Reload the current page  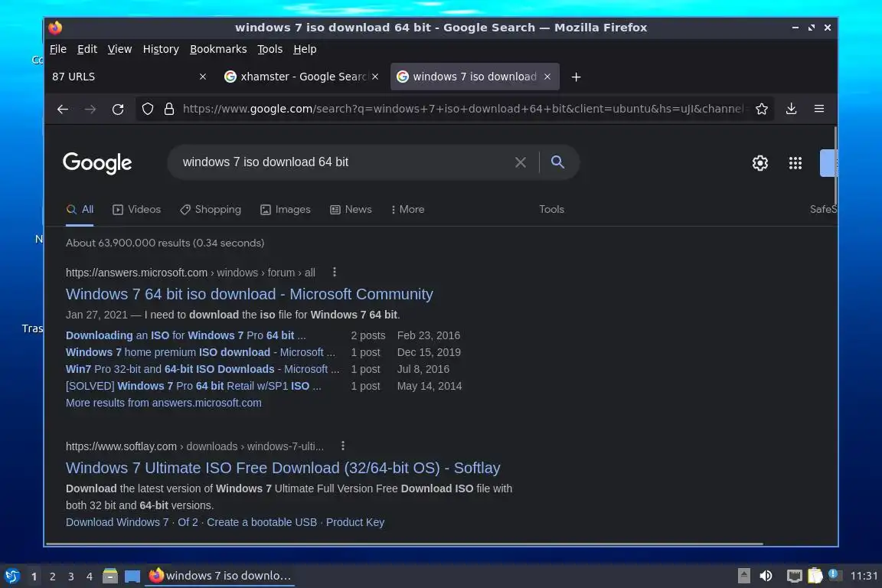click(x=118, y=109)
